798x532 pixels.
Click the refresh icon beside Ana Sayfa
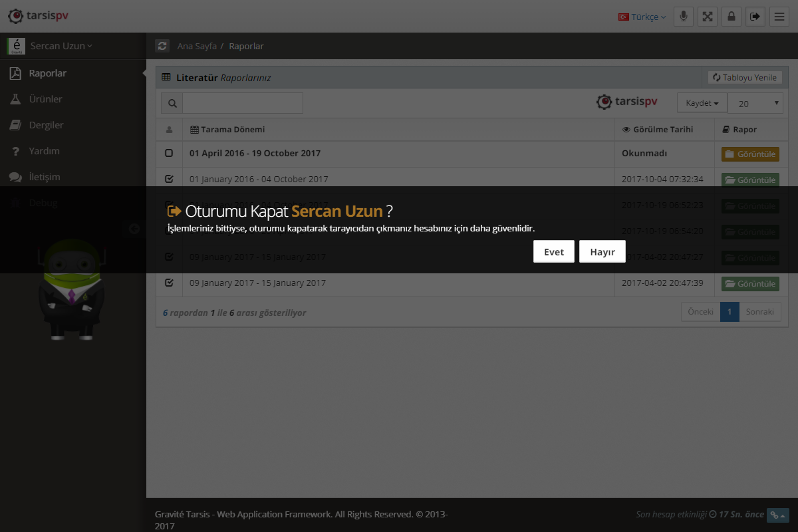(162, 46)
